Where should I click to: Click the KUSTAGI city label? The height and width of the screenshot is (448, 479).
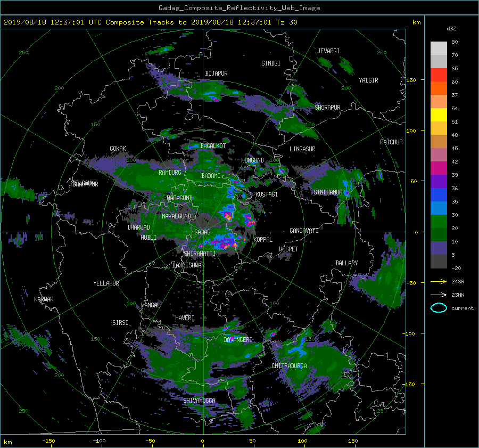[x=267, y=194]
